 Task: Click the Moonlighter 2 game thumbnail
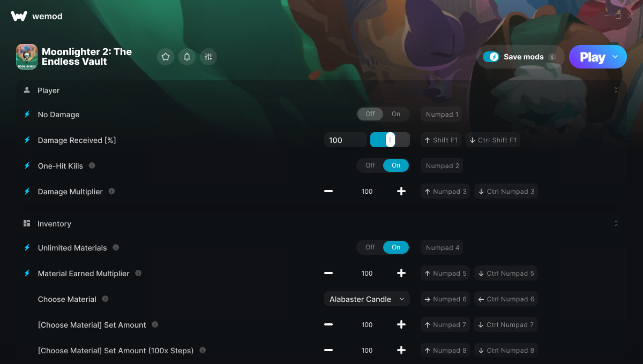pyautogui.click(x=27, y=57)
